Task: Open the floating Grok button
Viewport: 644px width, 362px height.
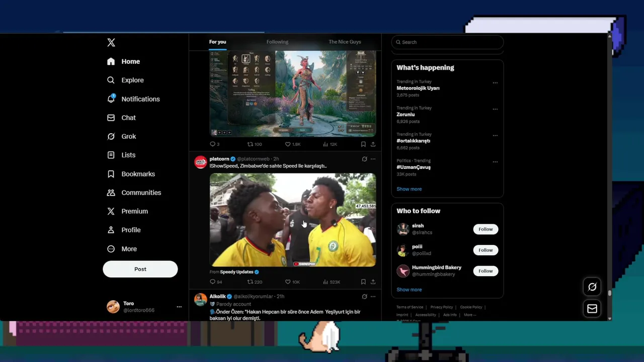Action: [592, 287]
